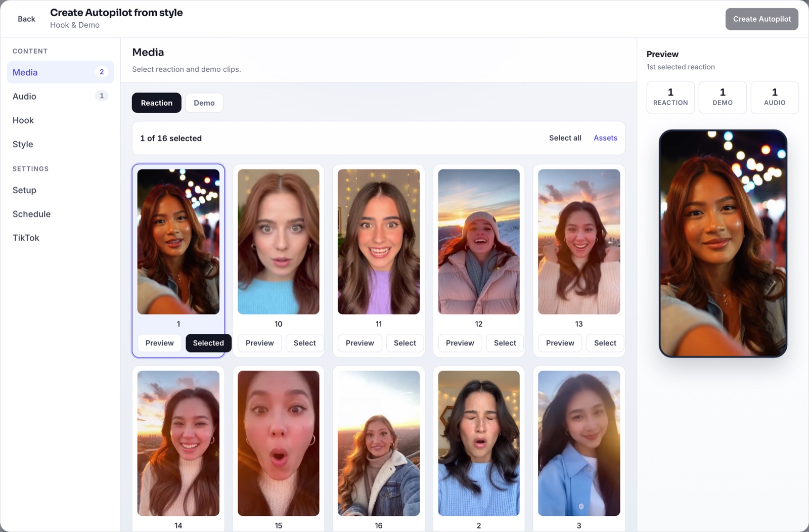
Task: Preview reaction clip 12
Action: [x=460, y=343]
